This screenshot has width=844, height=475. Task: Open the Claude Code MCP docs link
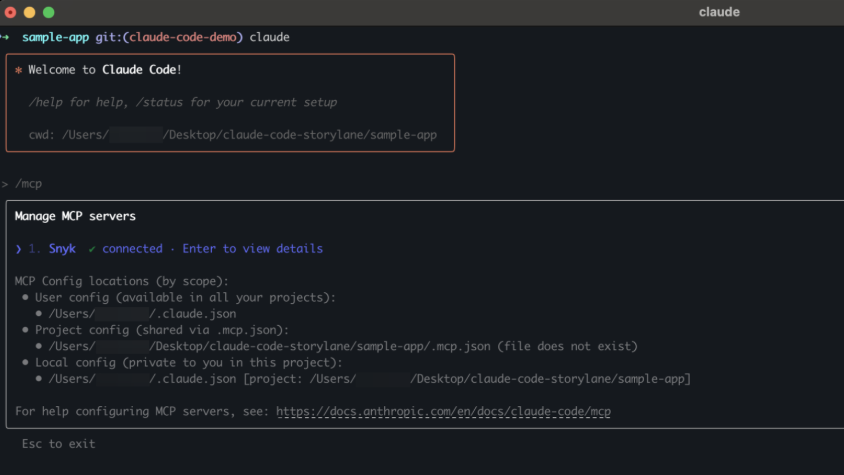click(443, 411)
